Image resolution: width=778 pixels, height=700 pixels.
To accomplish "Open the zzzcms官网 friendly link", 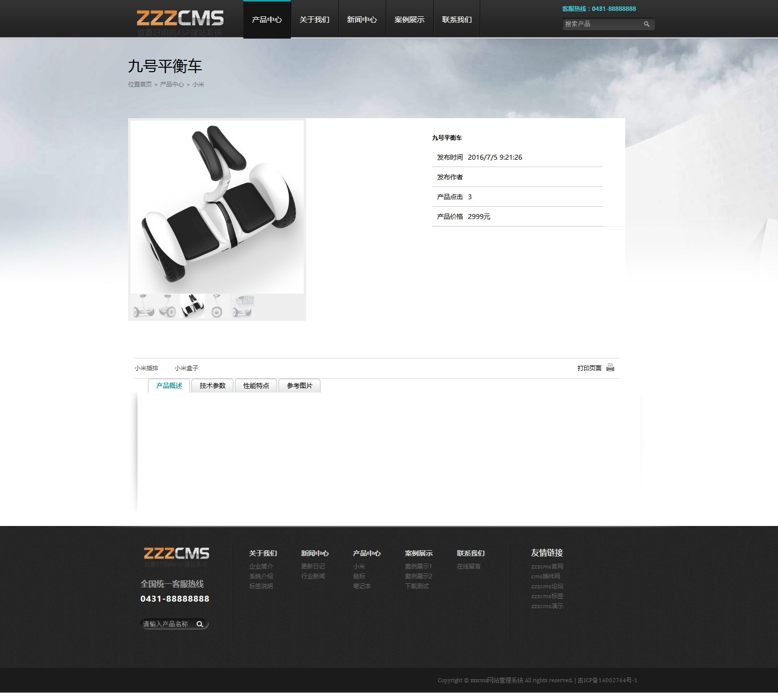I will 547,567.
